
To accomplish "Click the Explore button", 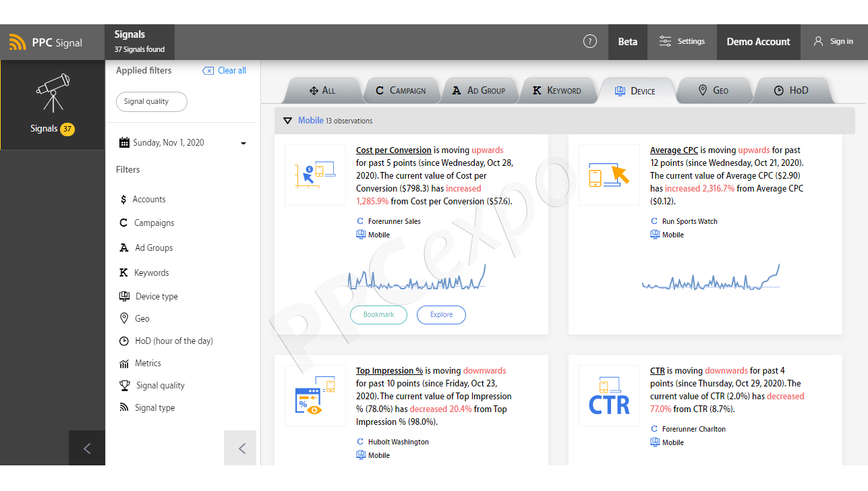I will (441, 314).
